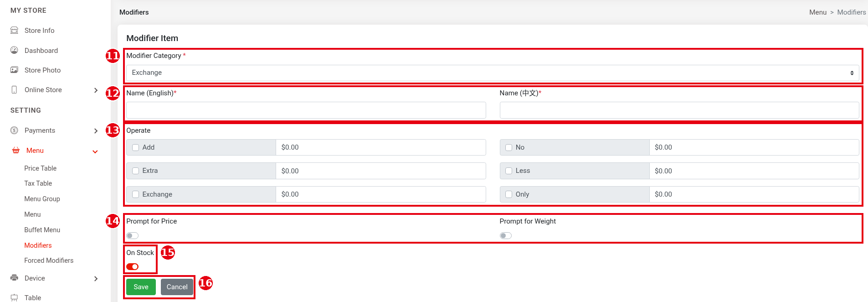Open Price Table in sidebar
Viewport: 868px width, 302px height.
click(x=41, y=168)
